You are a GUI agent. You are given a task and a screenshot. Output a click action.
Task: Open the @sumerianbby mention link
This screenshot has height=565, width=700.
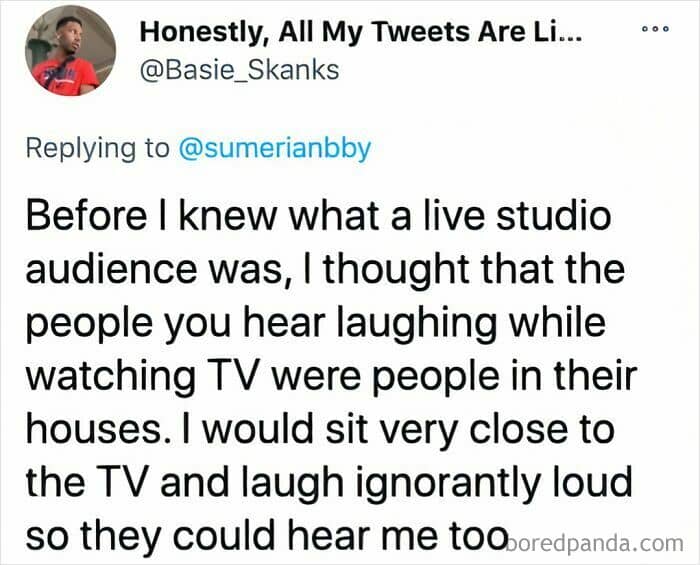coord(273,148)
